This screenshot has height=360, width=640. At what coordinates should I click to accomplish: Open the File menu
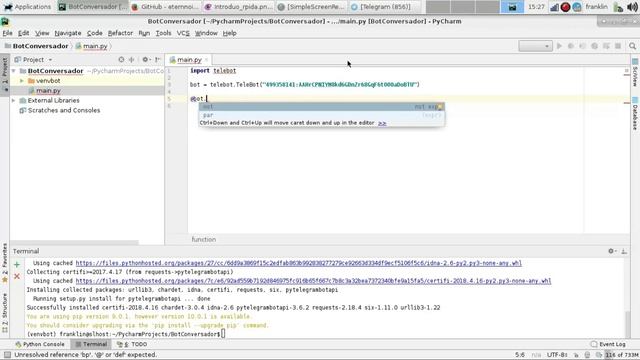pyautogui.click(x=7, y=33)
